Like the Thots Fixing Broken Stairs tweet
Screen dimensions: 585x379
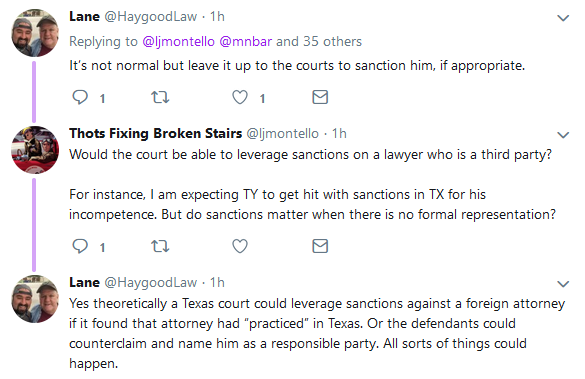point(240,246)
